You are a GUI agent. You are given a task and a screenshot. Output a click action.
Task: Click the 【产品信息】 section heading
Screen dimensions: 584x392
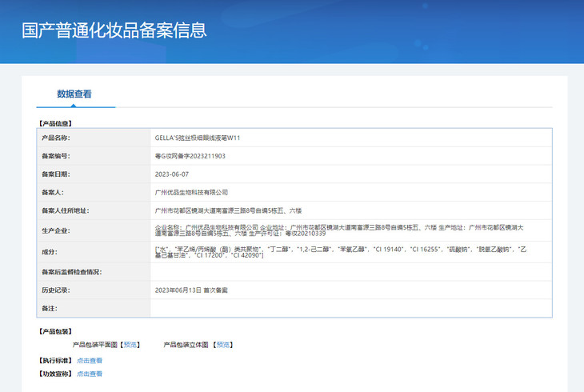point(54,124)
